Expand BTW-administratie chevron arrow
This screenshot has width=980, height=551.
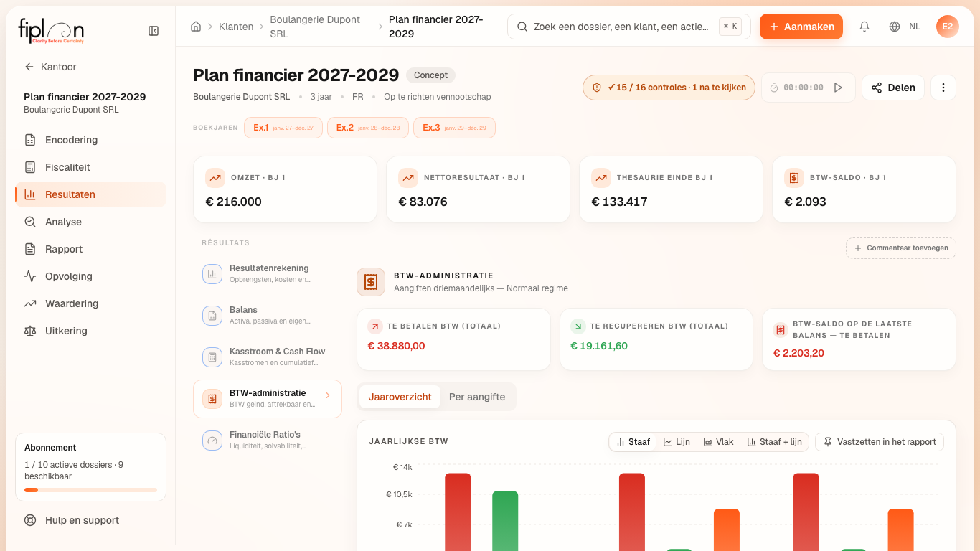[328, 395]
